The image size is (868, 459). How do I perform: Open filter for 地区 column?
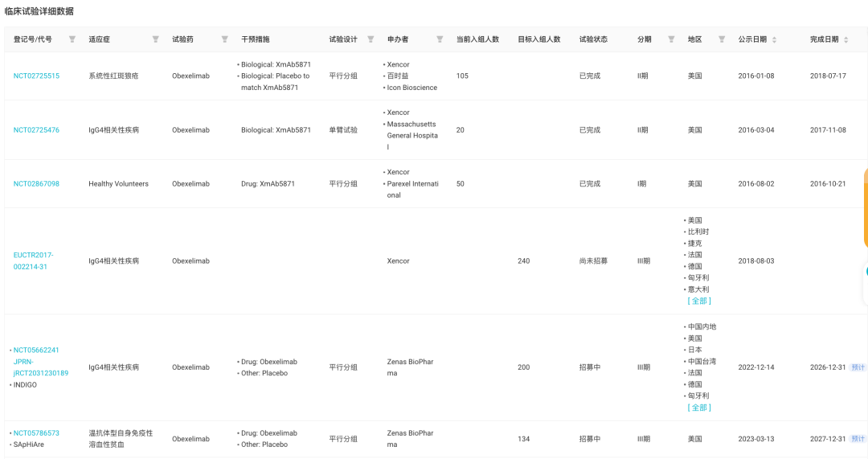(x=722, y=39)
